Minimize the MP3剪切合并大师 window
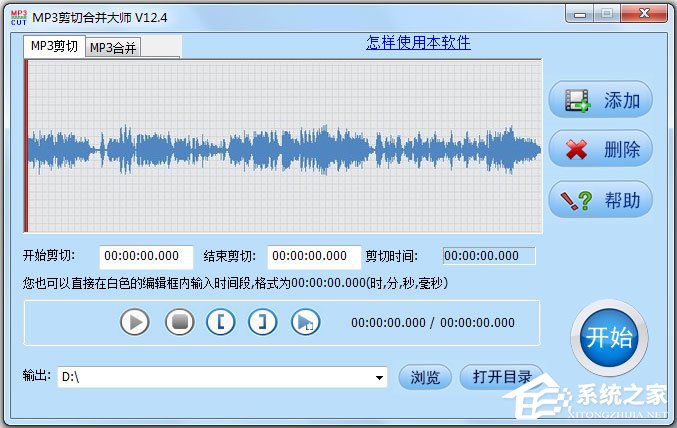This screenshot has height=428, width=677. pos(580,14)
